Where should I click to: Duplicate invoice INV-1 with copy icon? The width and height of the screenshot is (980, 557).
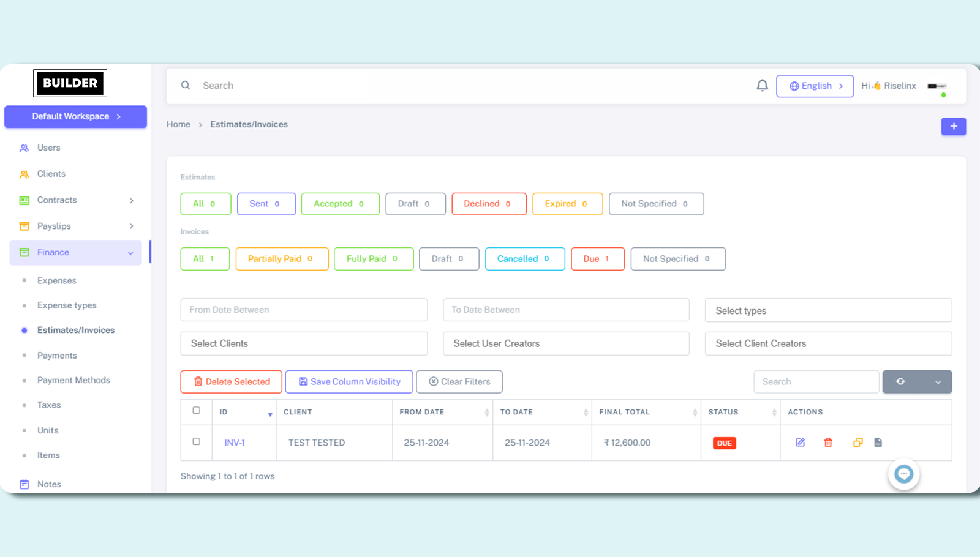point(858,443)
